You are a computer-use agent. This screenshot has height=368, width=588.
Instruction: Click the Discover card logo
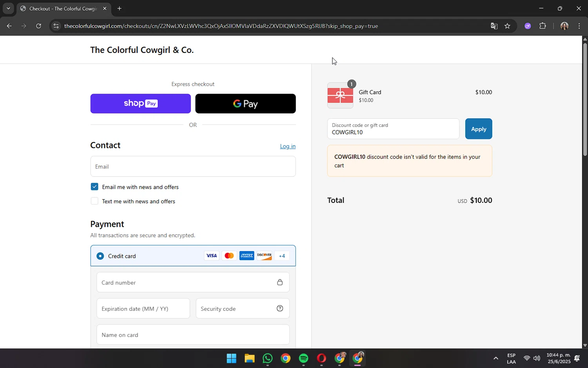point(265,256)
